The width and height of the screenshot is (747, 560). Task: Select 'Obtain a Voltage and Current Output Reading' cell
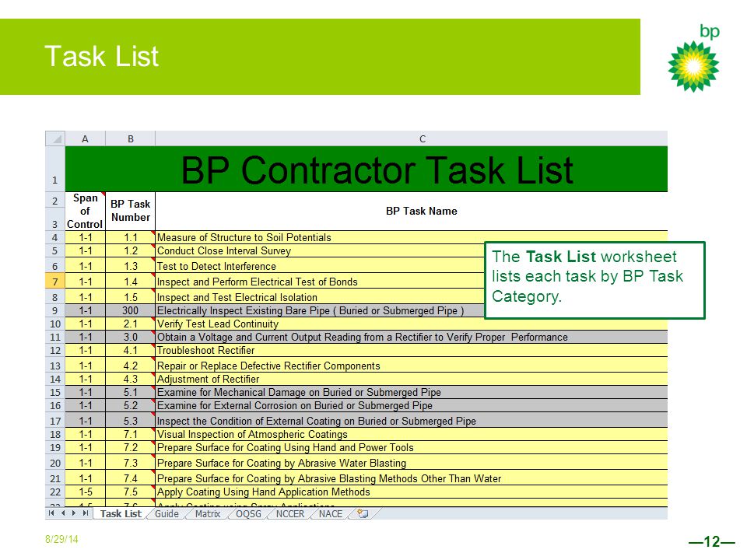(412, 337)
